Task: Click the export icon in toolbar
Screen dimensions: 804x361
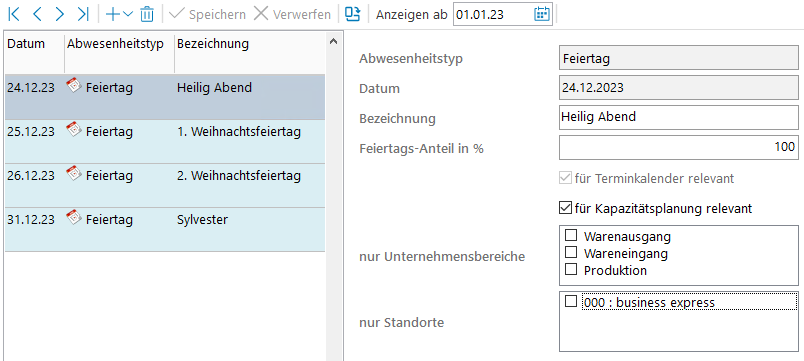Action: [353, 14]
